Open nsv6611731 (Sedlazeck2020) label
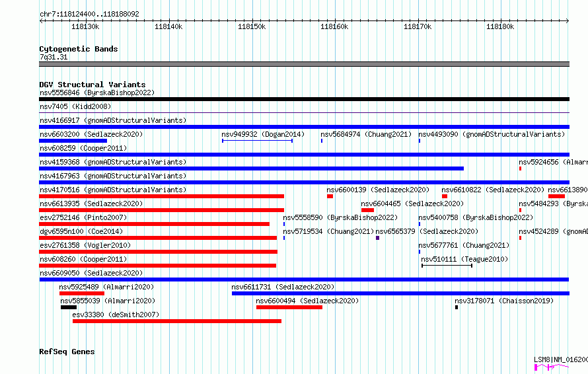The image size is (588, 374). pos(283,287)
